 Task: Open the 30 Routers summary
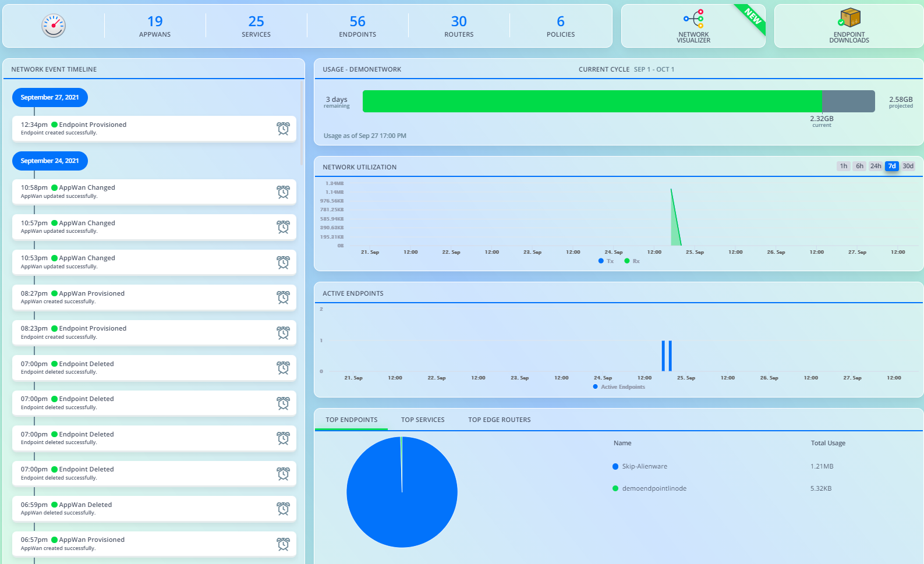[459, 26]
